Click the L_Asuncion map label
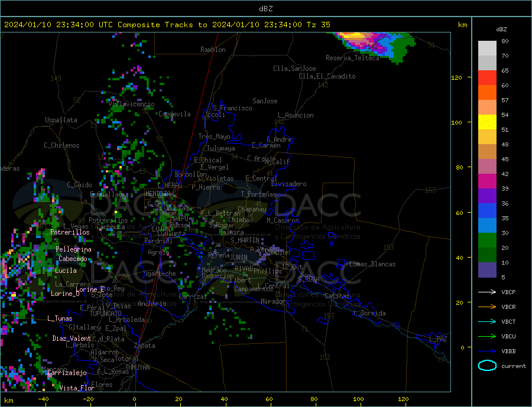532x407 pixels. click(296, 115)
